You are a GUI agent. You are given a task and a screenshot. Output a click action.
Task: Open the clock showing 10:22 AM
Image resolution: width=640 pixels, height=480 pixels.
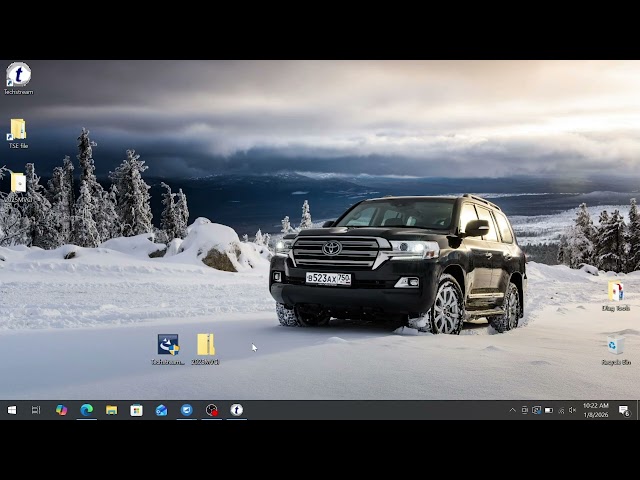(x=596, y=410)
